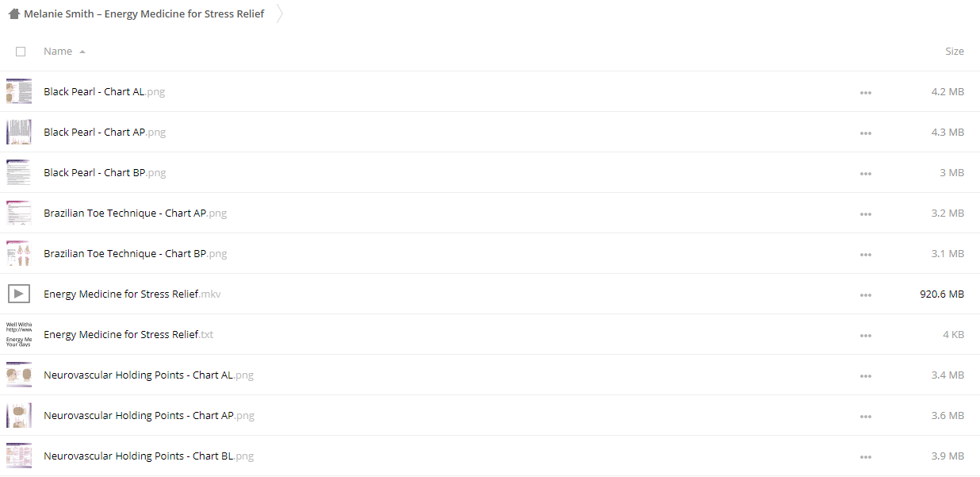Open Brazilian Toe Technique - Chart BP.png
This screenshot has height=477, width=980.
click(136, 254)
